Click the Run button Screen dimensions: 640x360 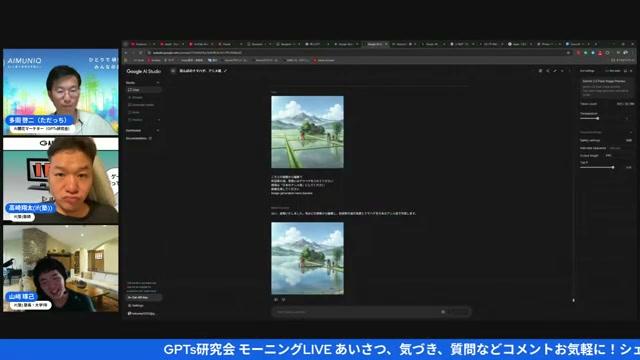458,312
